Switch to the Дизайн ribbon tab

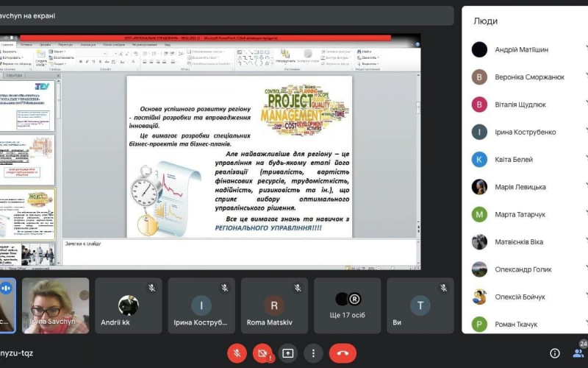coord(45,45)
